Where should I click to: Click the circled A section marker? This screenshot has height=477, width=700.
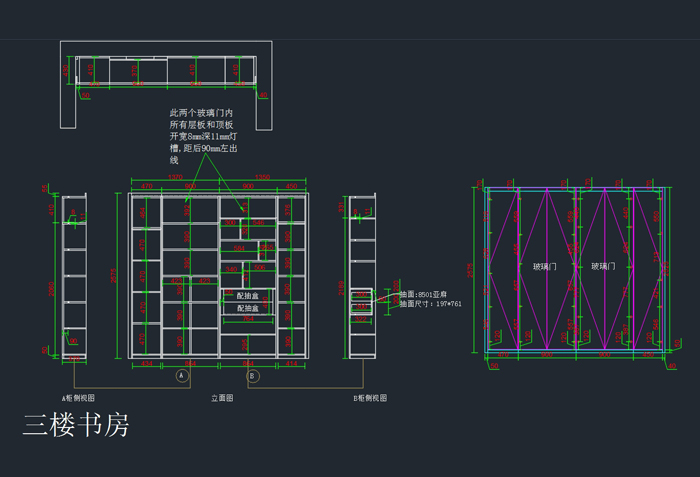182,376
